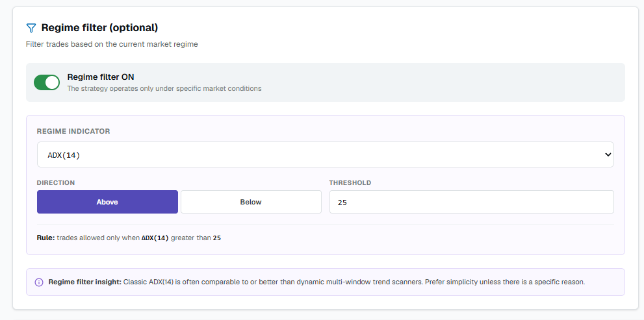Viewport: 644px width, 320px height.
Task: Click the Regime filter (optional) heading
Action: (100, 28)
